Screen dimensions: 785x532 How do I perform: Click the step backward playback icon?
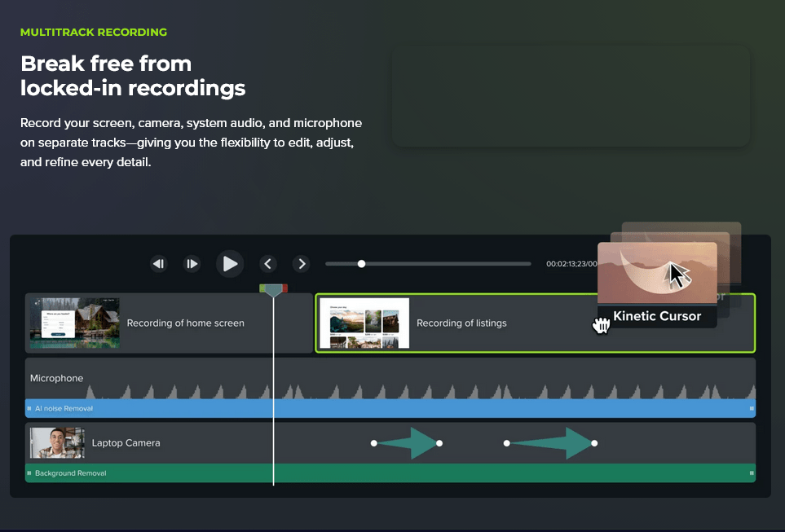pyautogui.click(x=159, y=264)
